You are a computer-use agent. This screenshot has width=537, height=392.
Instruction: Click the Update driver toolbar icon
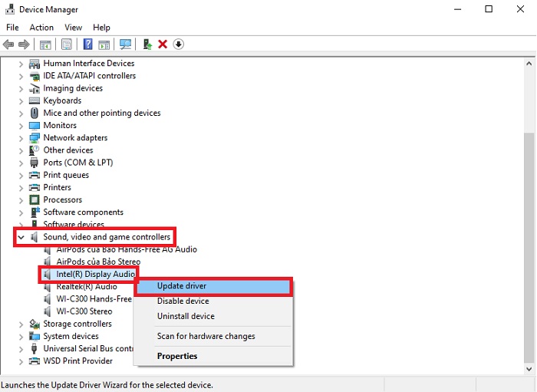147,44
